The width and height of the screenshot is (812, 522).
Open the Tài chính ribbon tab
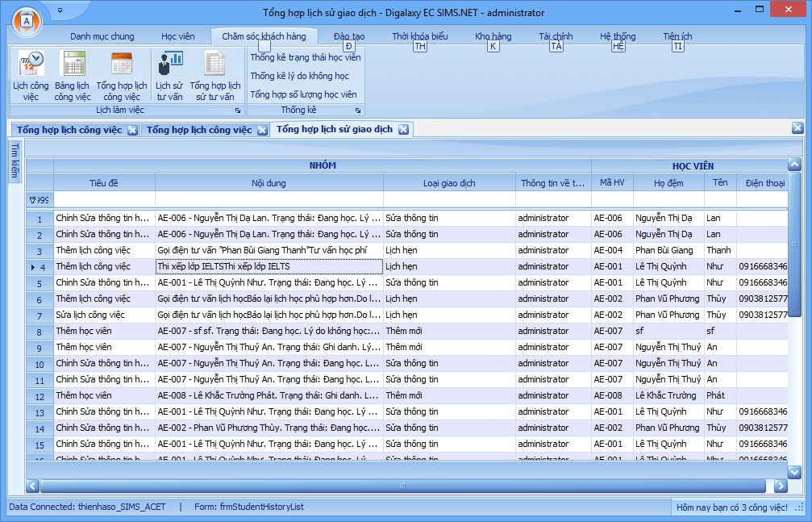(x=556, y=36)
